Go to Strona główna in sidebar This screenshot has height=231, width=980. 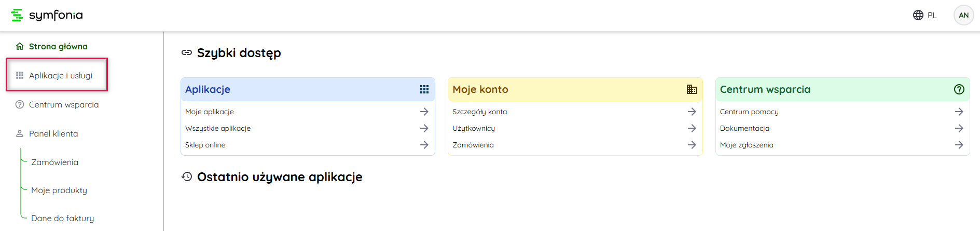58,46
